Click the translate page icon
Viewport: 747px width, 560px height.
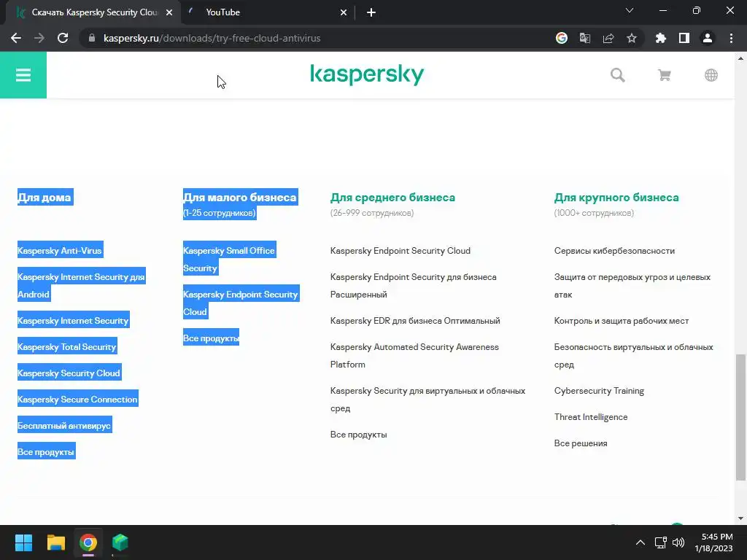click(584, 38)
